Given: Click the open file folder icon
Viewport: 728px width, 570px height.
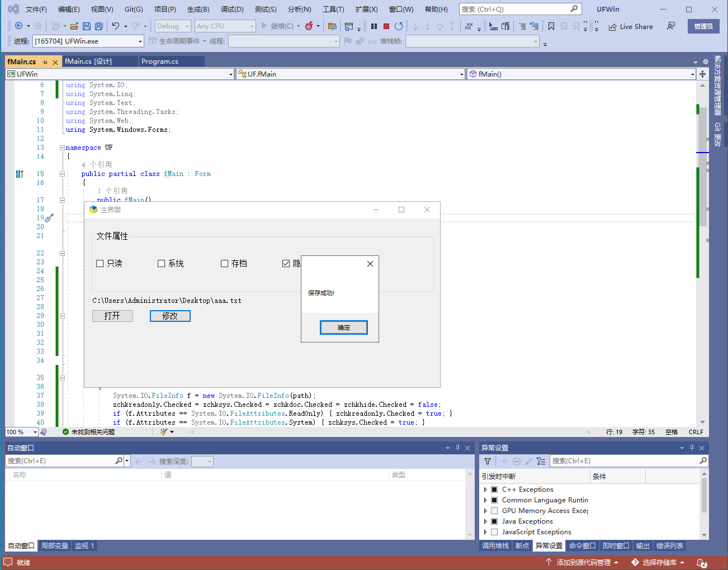Looking at the screenshot, I should (x=74, y=26).
